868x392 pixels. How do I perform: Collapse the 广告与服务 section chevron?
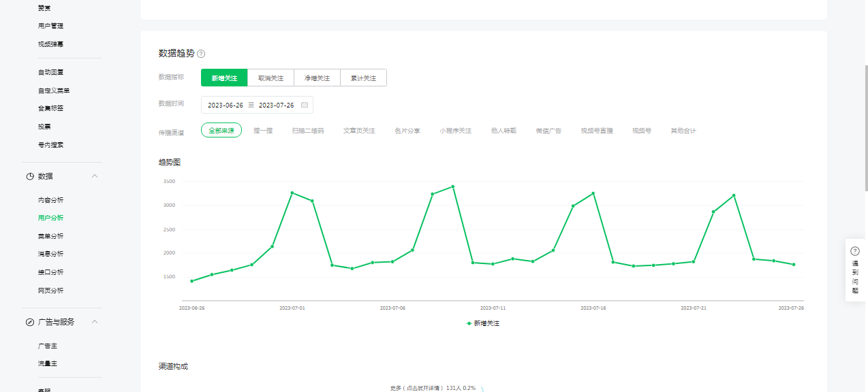95,322
